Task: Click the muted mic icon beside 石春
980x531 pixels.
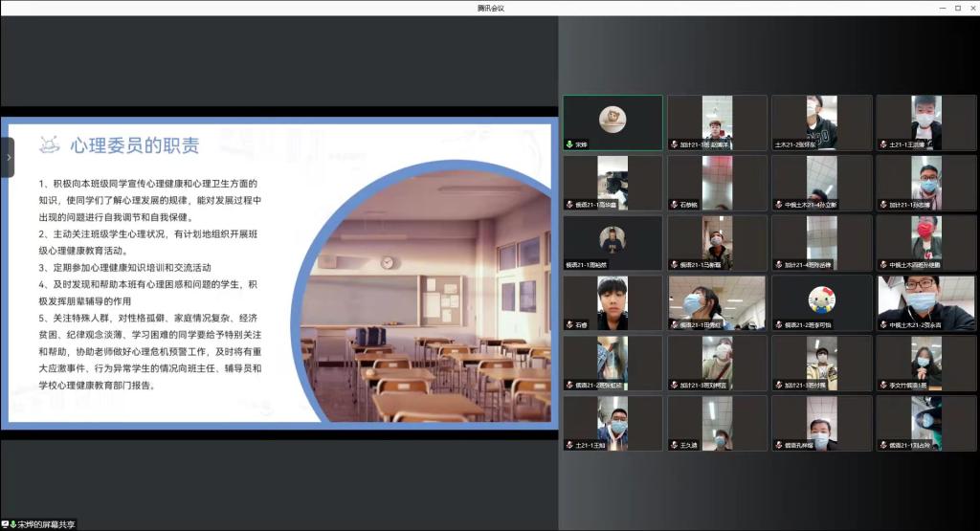Action: click(568, 325)
